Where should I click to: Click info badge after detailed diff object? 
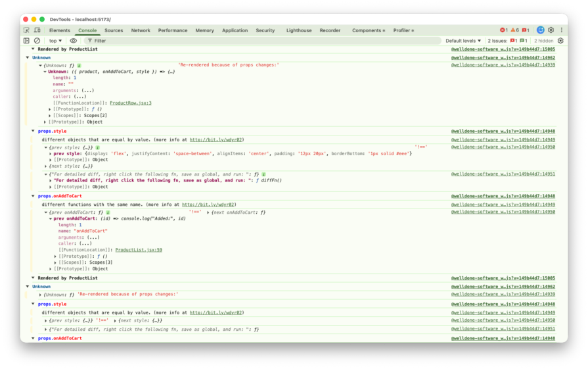tap(263, 174)
